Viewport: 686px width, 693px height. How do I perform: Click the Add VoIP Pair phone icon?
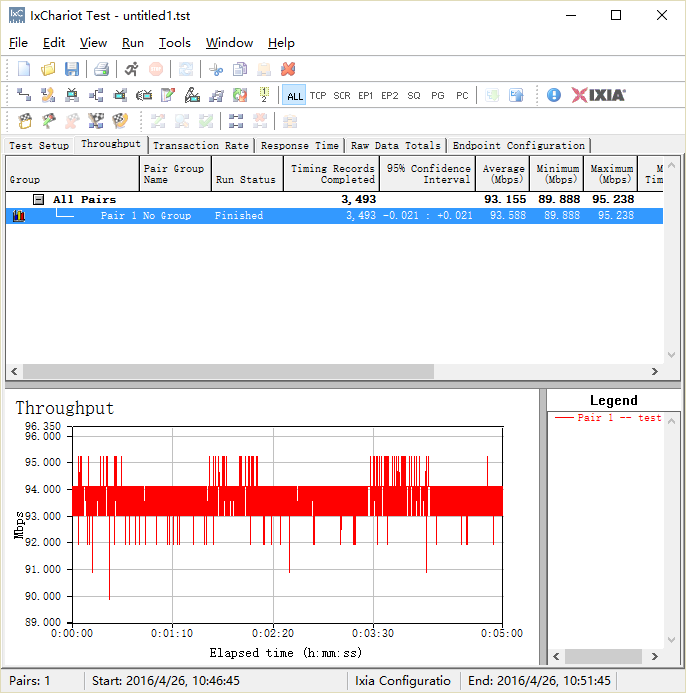[48, 95]
